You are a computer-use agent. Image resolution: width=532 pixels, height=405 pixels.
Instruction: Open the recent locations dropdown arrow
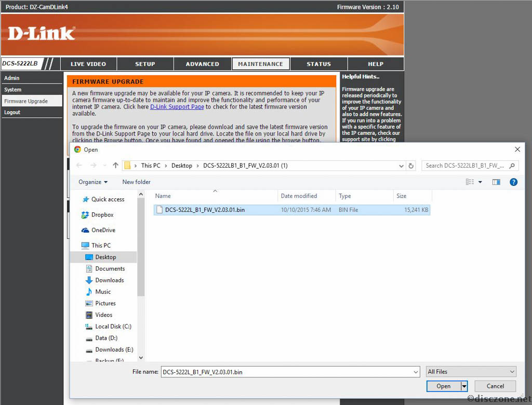[105, 166]
